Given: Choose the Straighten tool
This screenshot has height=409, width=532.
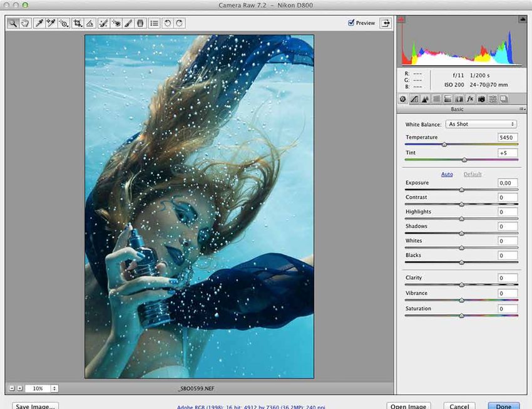Looking at the screenshot, I should (x=90, y=23).
